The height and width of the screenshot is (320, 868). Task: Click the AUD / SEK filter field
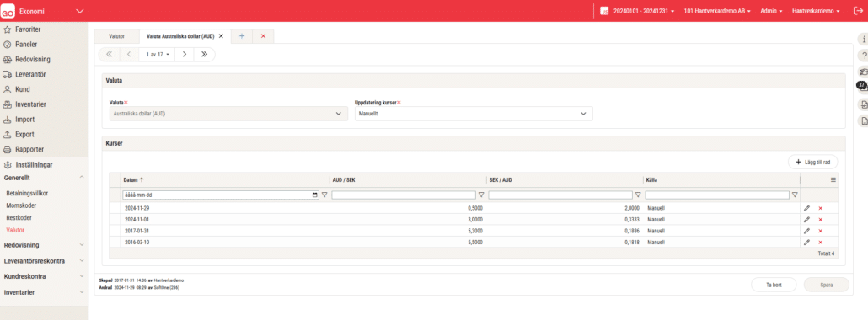[404, 195]
